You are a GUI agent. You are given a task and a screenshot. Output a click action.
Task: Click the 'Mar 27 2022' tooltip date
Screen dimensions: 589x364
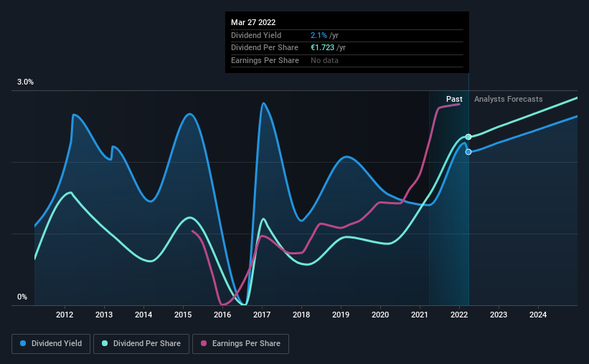253,22
